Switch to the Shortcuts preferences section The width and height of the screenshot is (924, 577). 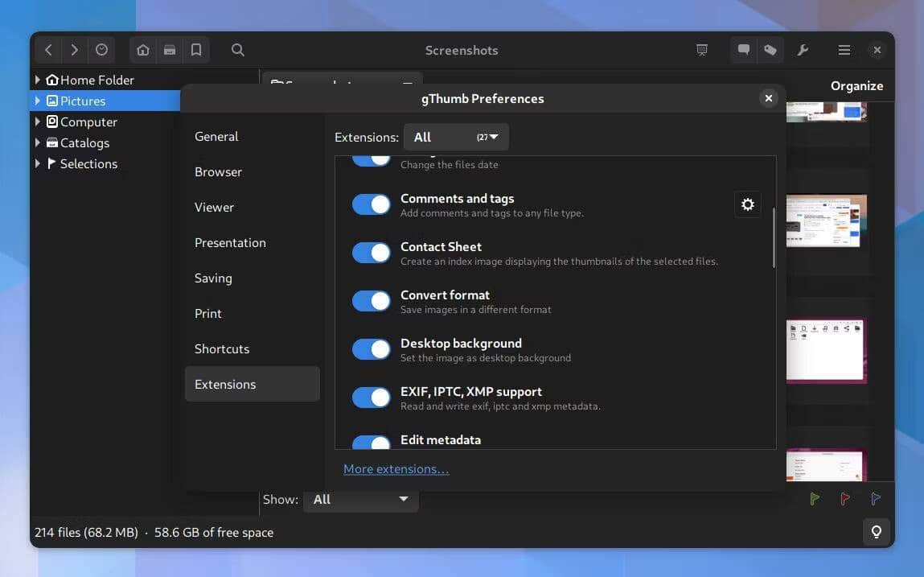(x=222, y=348)
